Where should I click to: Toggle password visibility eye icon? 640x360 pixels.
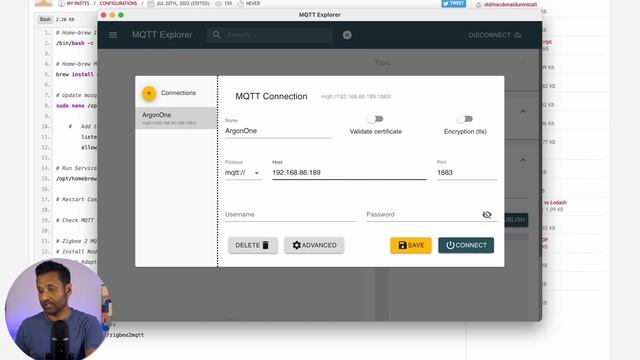pyautogui.click(x=487, y=215)
